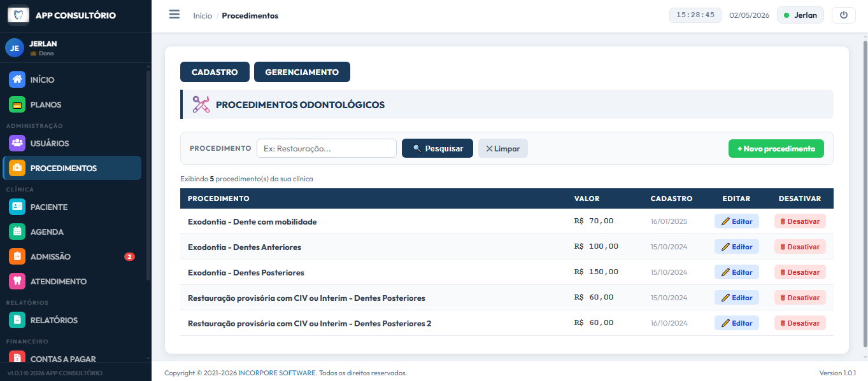Click the PROCEDIMENTO column header
Image resolution: width=868 pixels, height=381 pixels.
tap(218, 198)
